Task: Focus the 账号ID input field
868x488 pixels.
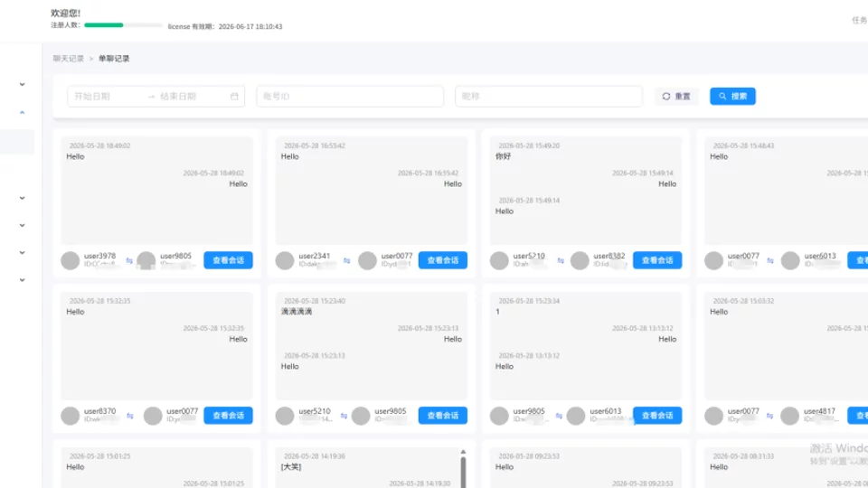Action: (350, 97)
